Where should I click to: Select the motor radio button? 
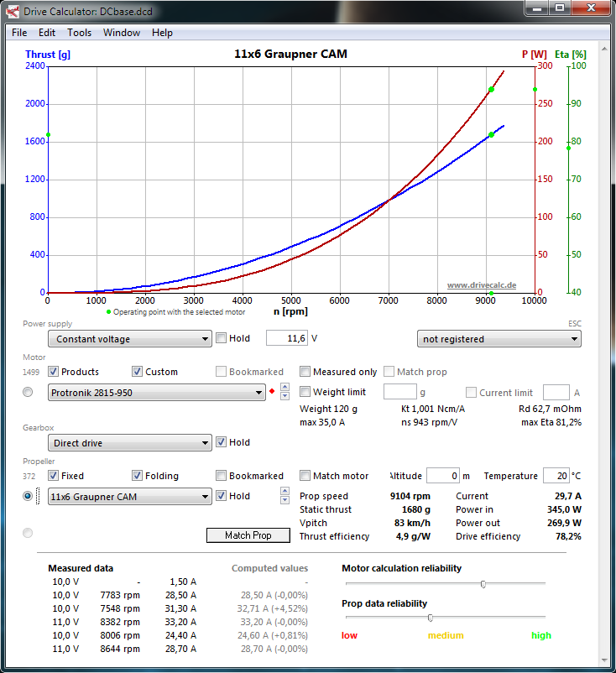[28, 392]
